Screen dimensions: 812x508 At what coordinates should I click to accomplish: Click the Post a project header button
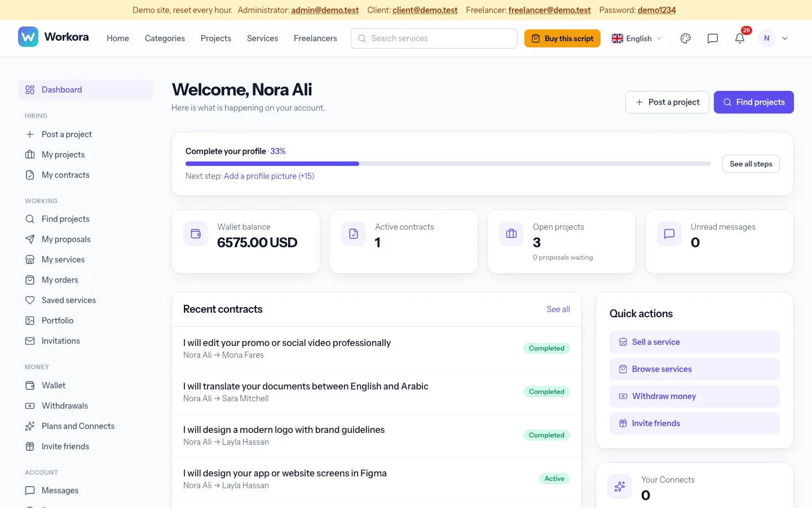coord(667,102)
